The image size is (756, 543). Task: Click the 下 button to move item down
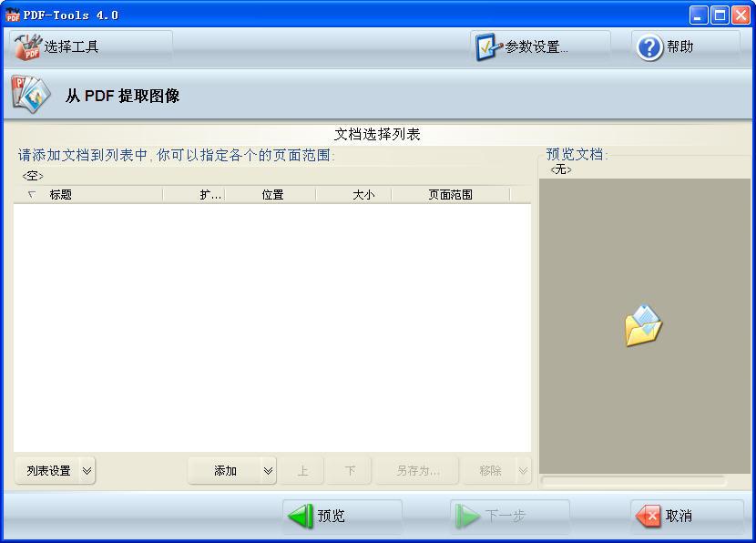tap(350, 470)
